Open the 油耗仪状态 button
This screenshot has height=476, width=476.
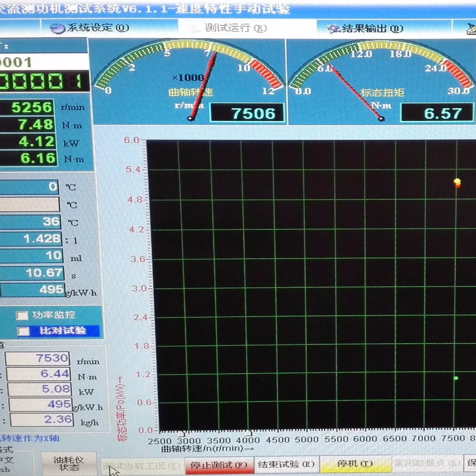69,464
